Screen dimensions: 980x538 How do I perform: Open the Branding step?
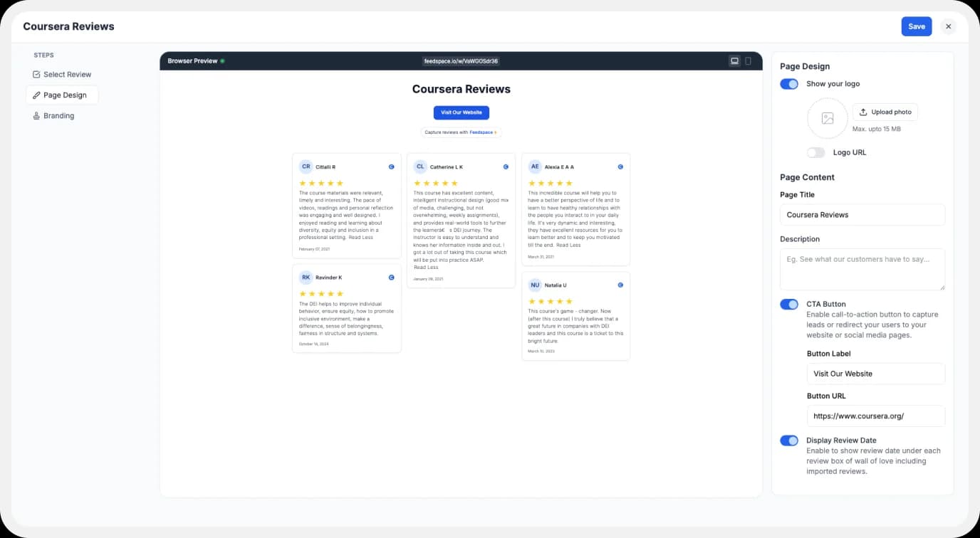59,115
